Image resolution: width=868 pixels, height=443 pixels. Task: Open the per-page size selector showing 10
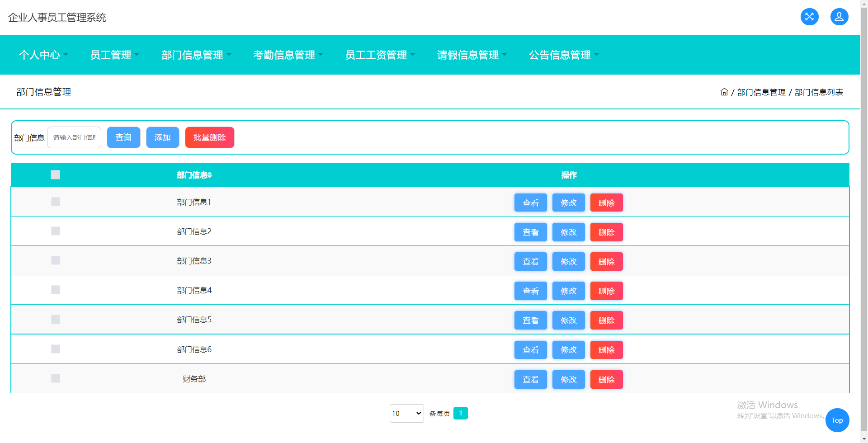(x=406, y=413)
